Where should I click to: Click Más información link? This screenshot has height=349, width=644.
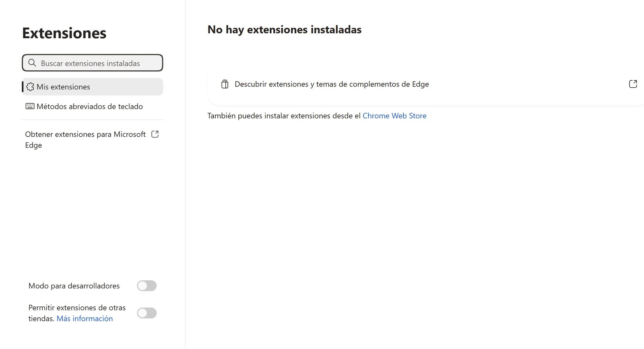(x=85, y=318)
